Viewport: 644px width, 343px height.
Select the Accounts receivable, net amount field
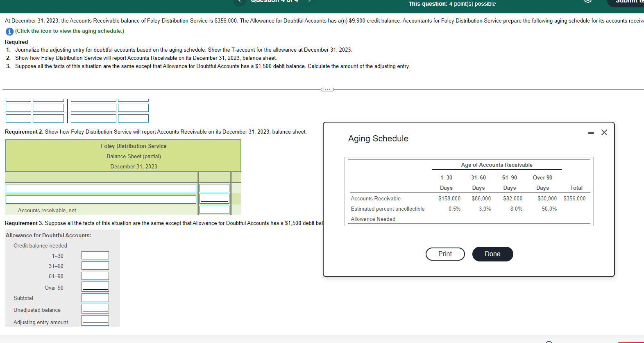214,210
